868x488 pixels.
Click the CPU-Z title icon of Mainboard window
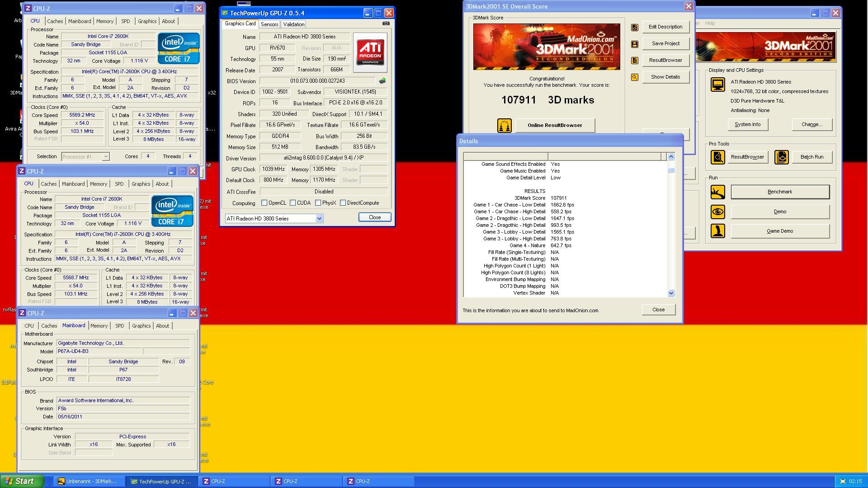point(22,313)
